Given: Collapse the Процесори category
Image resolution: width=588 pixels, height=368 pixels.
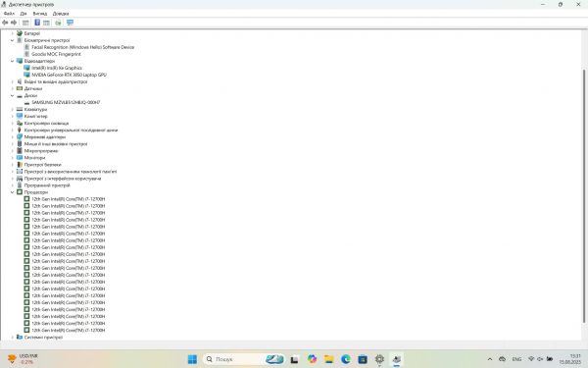Looking at the screenshot, I should [12, 192].
